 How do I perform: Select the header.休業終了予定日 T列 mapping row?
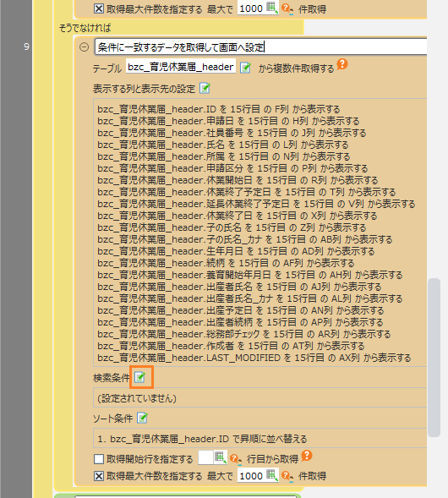(246, 192)
